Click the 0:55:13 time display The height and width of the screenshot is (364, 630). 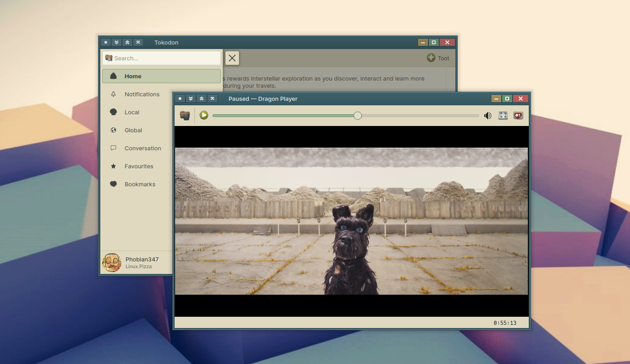click(x=505, y=323)
